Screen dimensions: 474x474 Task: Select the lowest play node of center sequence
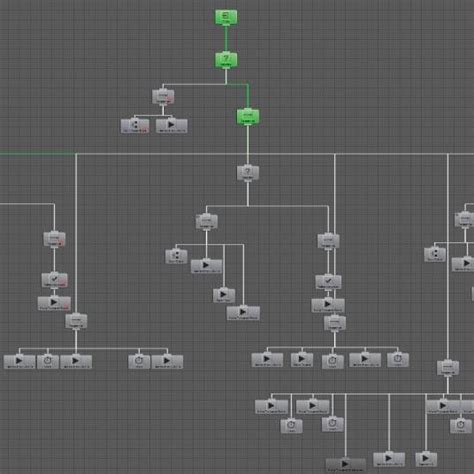[243, 313]
